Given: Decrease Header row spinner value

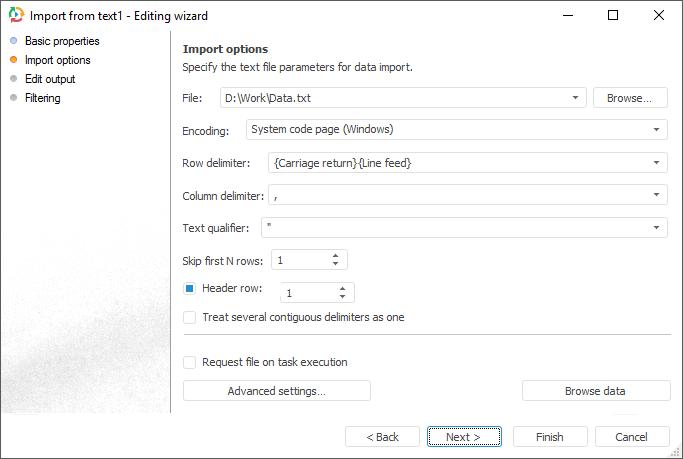Looking at the screenshot, I should click(x=343, y=297).
